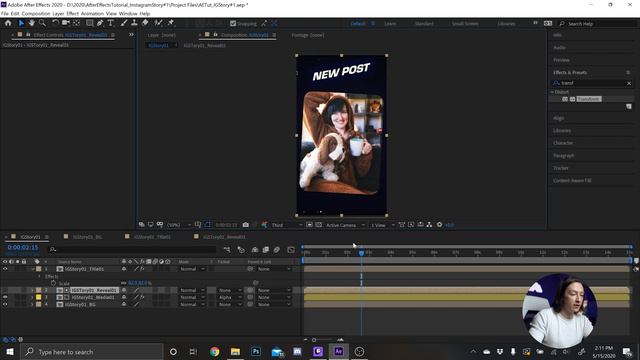Switch to the IGStory01_BG timeline tab

[87, 237]
